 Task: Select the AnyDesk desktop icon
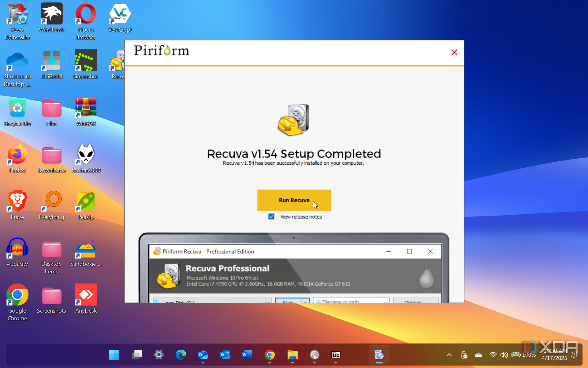point(86,299)
